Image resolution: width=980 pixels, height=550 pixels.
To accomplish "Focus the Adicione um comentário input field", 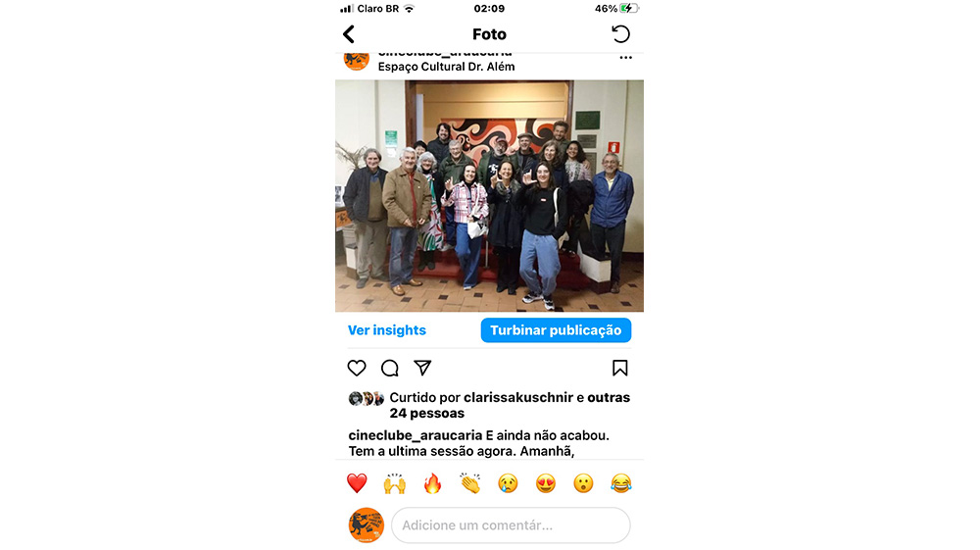I will click(x=511, y=525).
